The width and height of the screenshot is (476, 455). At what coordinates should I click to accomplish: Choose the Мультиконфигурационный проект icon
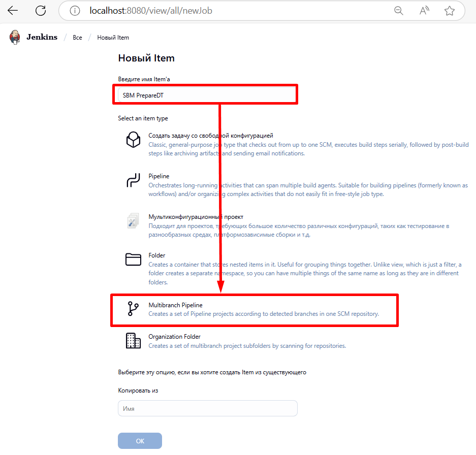click(x=133, y=221)
